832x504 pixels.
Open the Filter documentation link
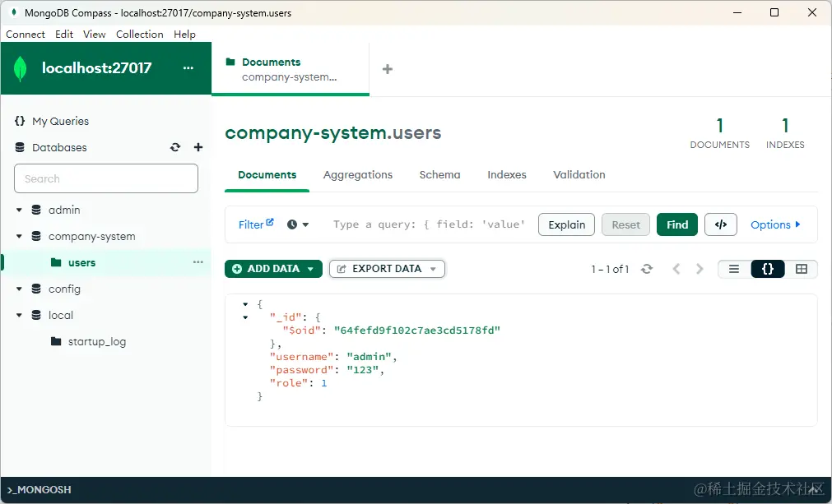(x=256, y=224)
